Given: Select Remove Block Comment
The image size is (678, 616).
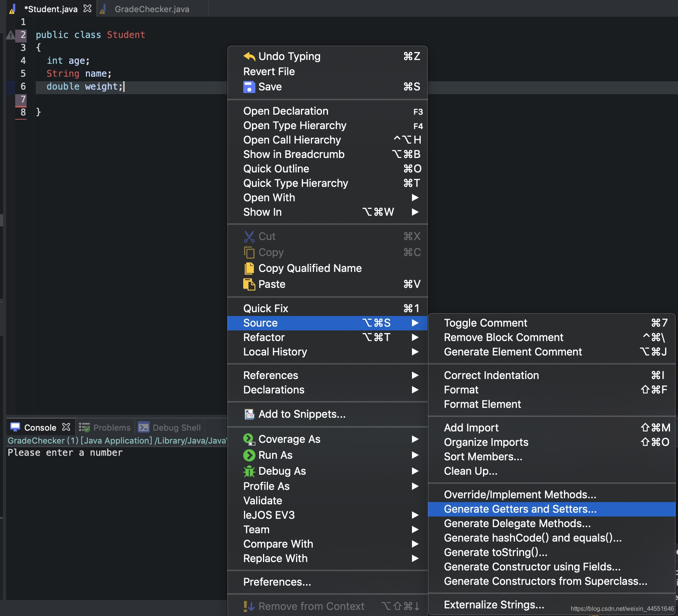Looking at the screenshot, I should click(x=551, y=338).
